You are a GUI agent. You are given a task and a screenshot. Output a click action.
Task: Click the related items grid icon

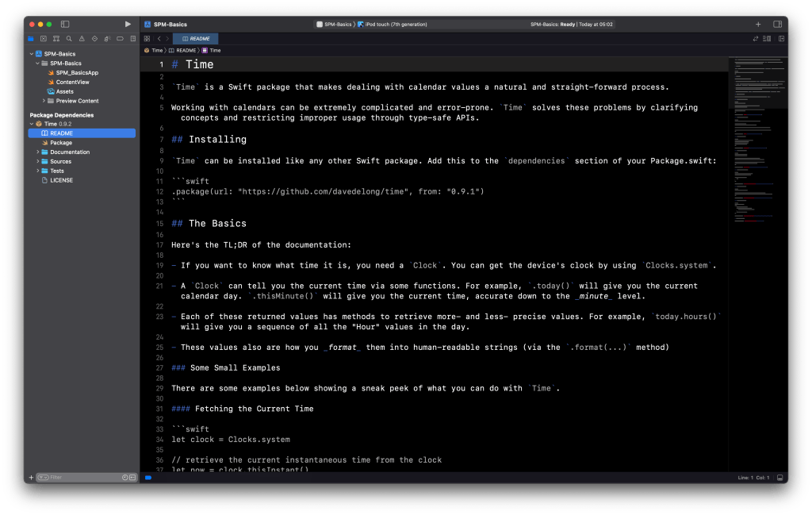[147, 38]
